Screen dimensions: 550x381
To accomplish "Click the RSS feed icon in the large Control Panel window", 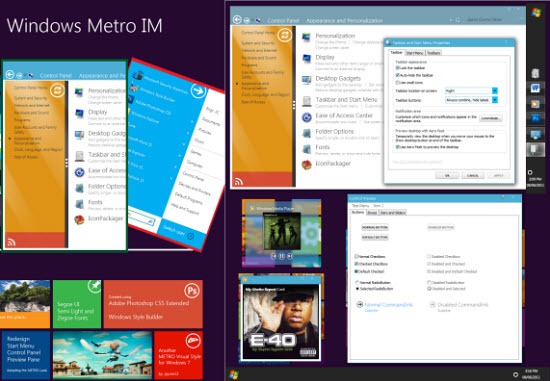I will (239, 181).
